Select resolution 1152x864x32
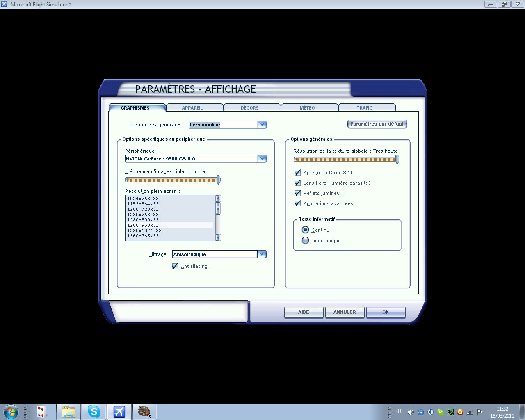This screenshot has height=420, width=525. coord(170,204)
